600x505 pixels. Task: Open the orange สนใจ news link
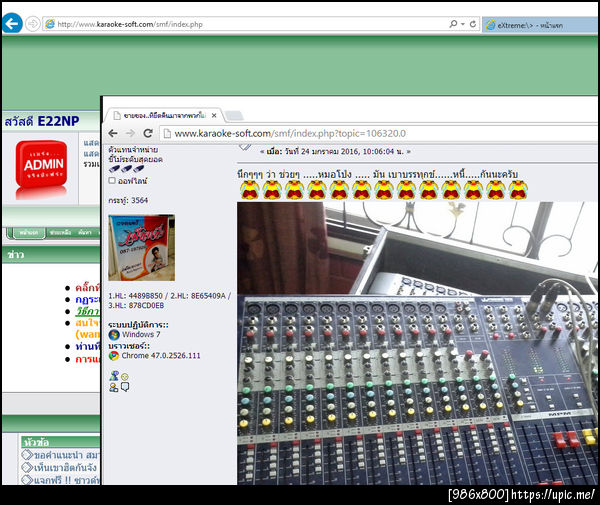(88, 323)
